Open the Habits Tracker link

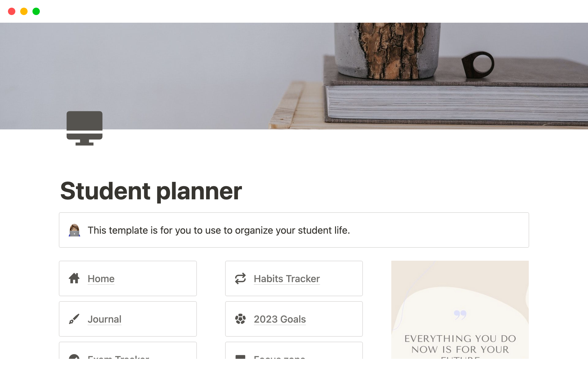[x=287, y=278]
